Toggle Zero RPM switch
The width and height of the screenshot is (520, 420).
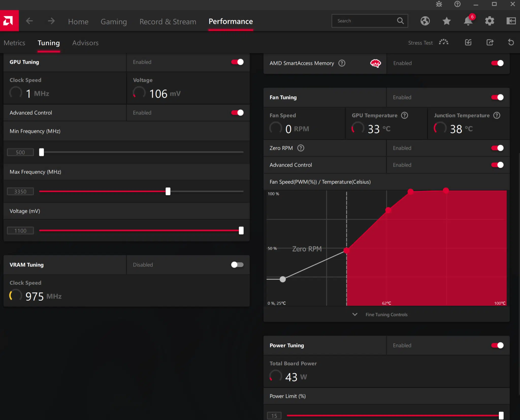(x=497, y=148)
